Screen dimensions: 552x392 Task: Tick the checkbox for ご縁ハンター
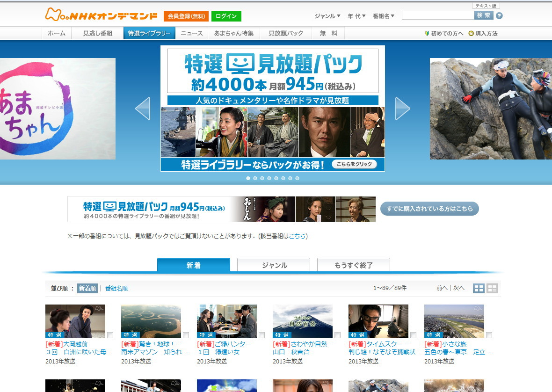(x=261, y=335)
